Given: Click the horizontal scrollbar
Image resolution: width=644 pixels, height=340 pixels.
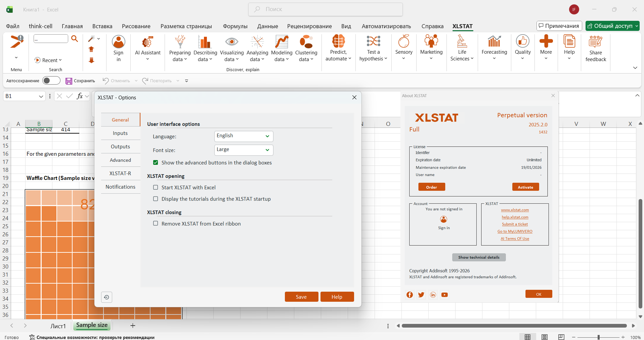Looking at the screenshot, I should tap(514, 326).
